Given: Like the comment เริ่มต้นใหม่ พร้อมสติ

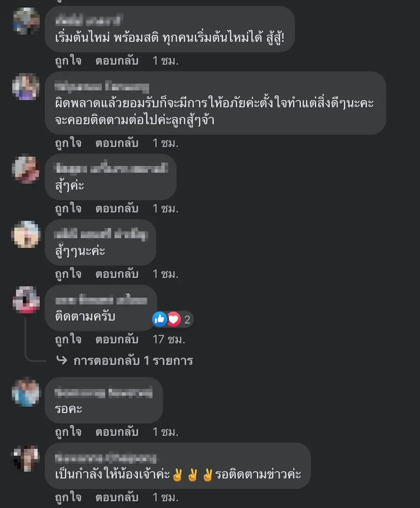Looking at the screenshot, I should [68, 61].
